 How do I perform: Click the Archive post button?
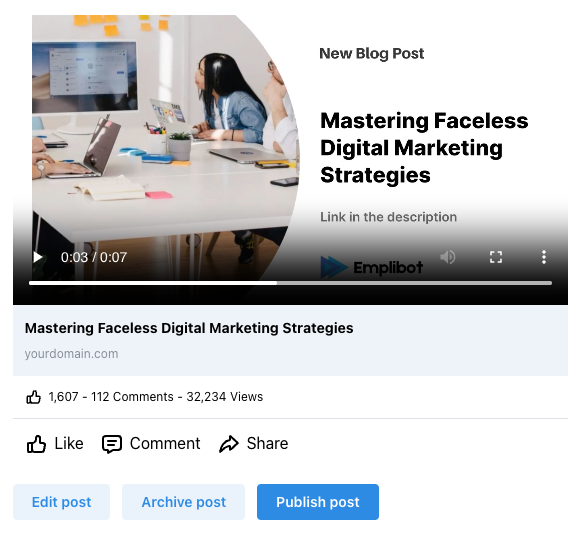point(183,502)
